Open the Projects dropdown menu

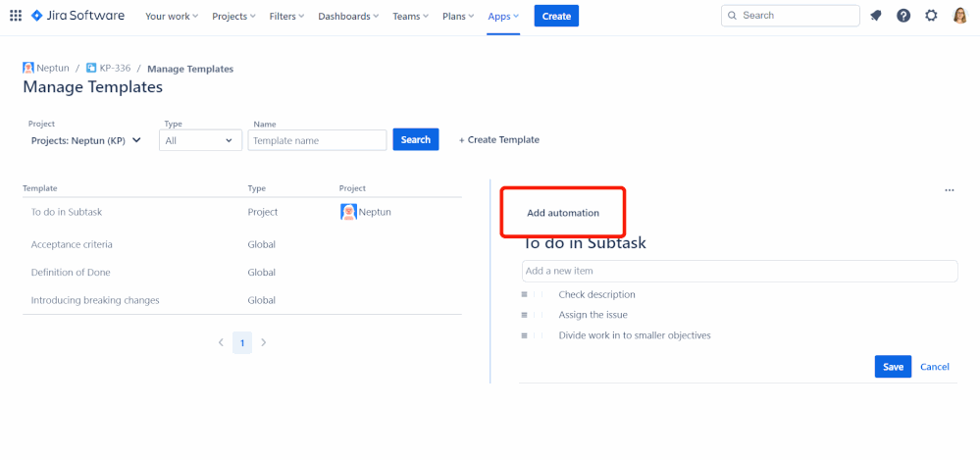(x=233, y=17)
